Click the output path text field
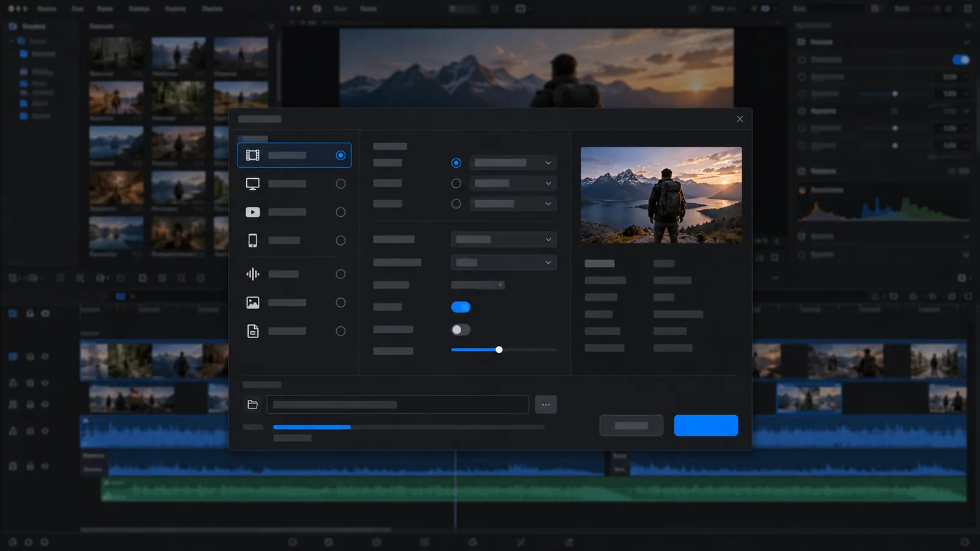Viewport: 980px width, 551px height. [398, 405]
